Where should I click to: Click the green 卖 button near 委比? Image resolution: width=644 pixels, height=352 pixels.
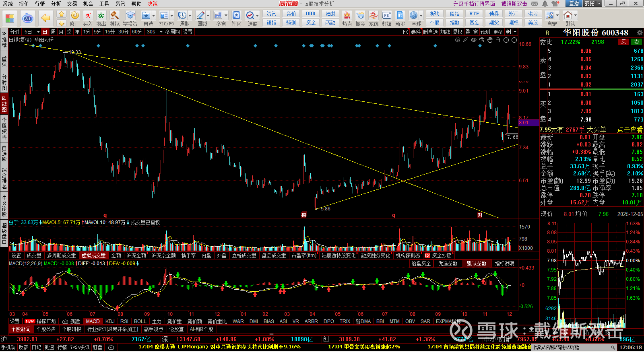coord(636,42)
